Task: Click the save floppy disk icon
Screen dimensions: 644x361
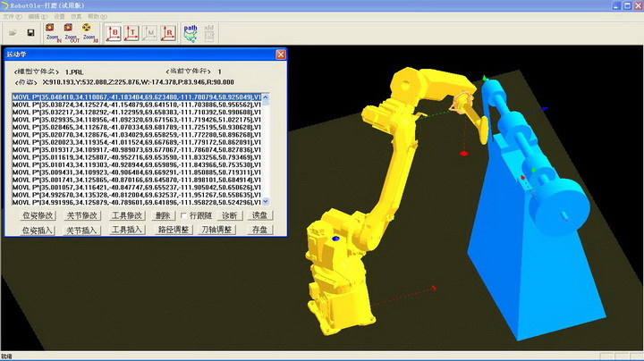Action: coord(30,33)
